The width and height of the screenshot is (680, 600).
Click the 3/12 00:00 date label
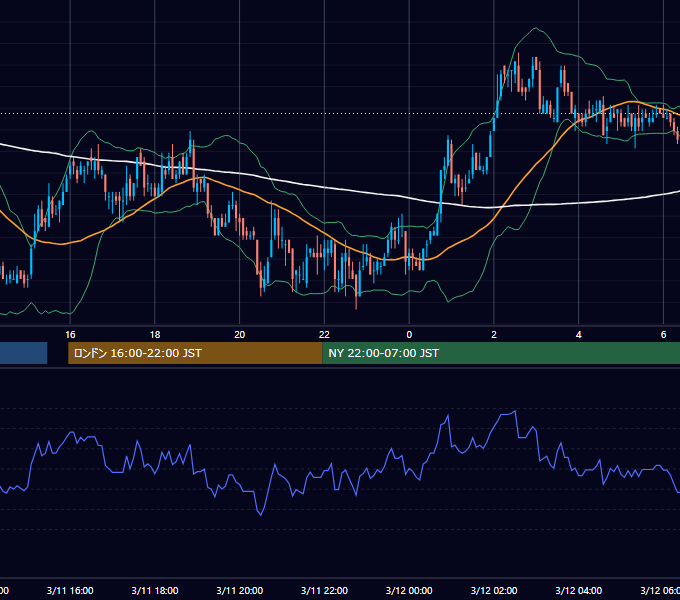point(409,590)
